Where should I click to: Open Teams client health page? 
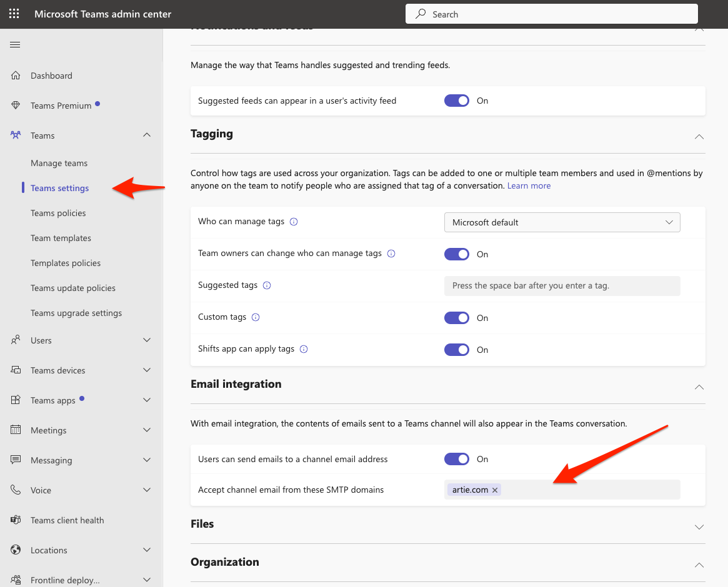[67, 520]
